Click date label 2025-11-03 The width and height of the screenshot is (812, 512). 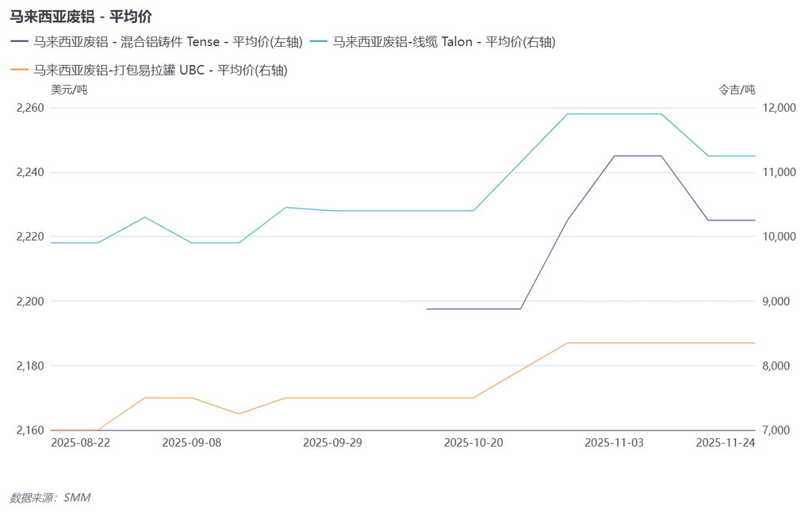coord(615,443)
